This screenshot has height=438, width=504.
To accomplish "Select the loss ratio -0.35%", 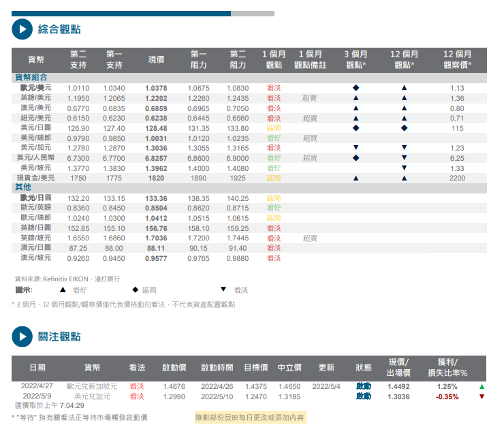I will coord(447,397).
